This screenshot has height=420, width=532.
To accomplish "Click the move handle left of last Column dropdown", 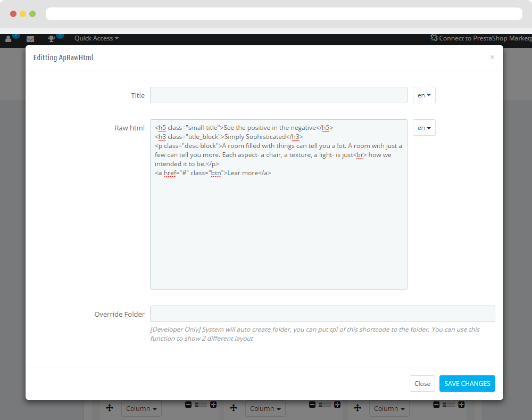I will click(x=358, y=408).
